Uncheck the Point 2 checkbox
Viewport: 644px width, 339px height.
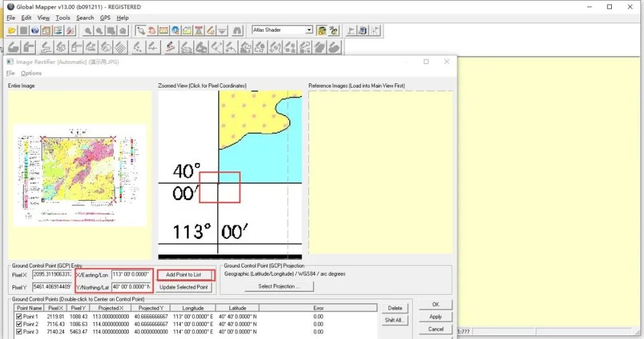coord(19,324)
